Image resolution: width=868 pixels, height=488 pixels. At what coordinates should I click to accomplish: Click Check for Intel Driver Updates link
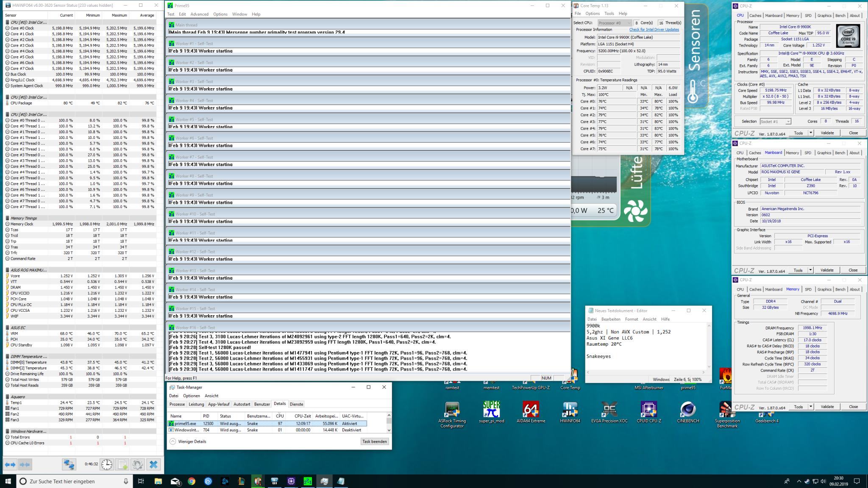(x=654, y=30)
